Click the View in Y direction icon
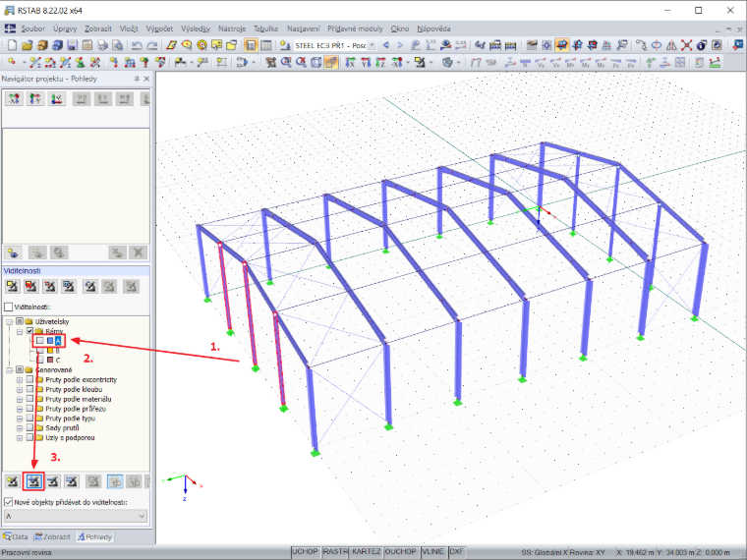The image size is (747, 560). 366,62
